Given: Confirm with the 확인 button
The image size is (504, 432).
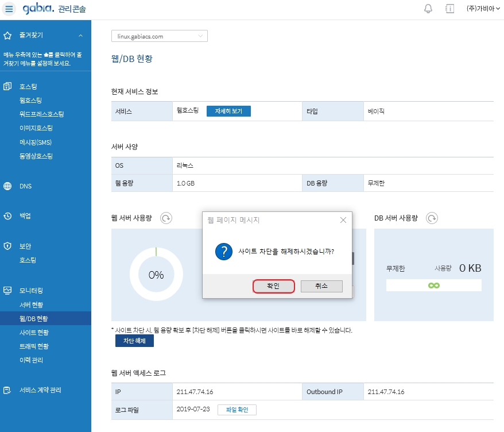Looking at the screenshot, I should [273, 286].
